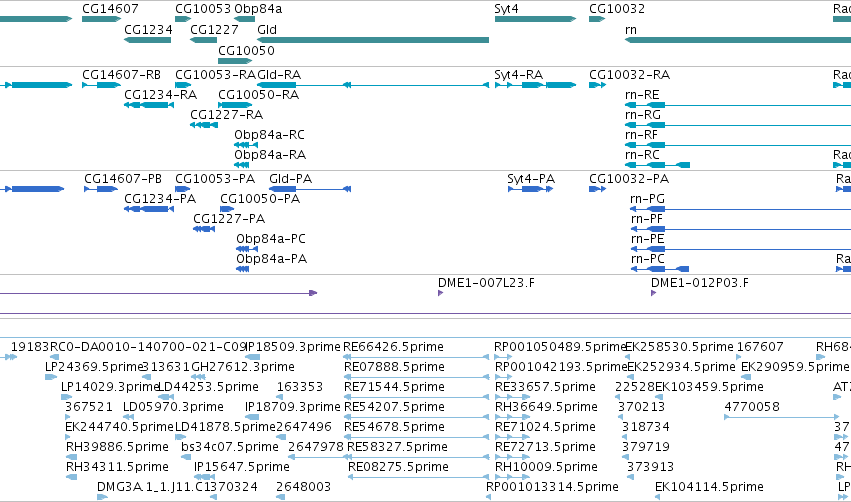This screenshot has width=851, height=502.
Task: Click EST RE54207.5prime
Action: point(416,417)
